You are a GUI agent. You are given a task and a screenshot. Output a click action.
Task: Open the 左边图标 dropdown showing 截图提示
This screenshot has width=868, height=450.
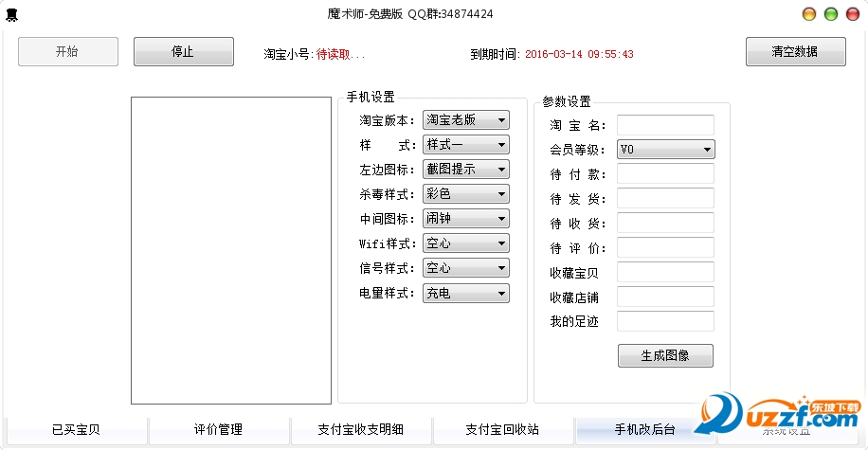tap(466, 169)
